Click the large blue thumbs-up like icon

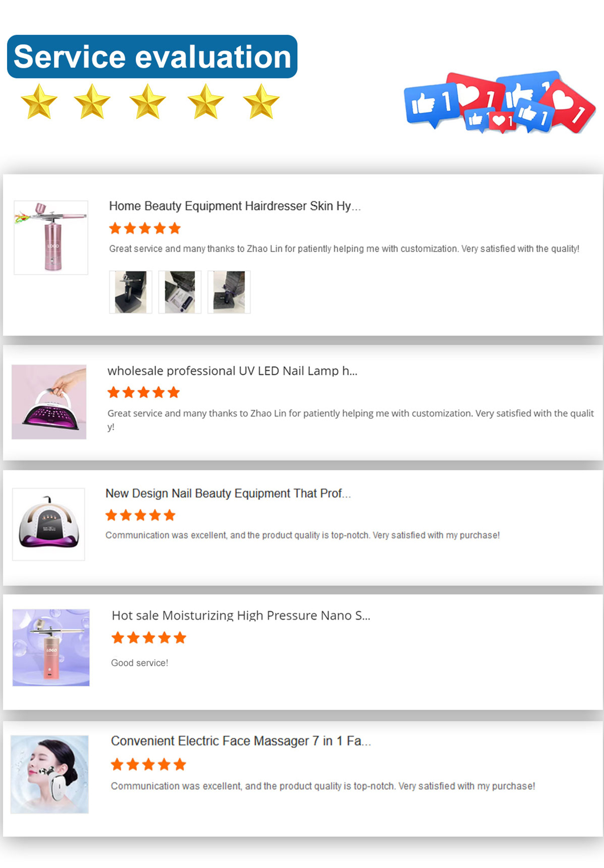click(430, 103)
